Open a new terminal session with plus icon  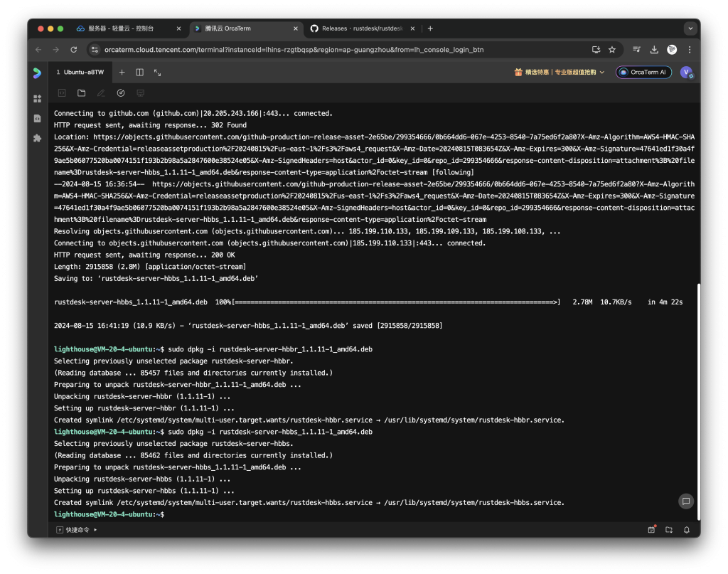tap(122, 73)
